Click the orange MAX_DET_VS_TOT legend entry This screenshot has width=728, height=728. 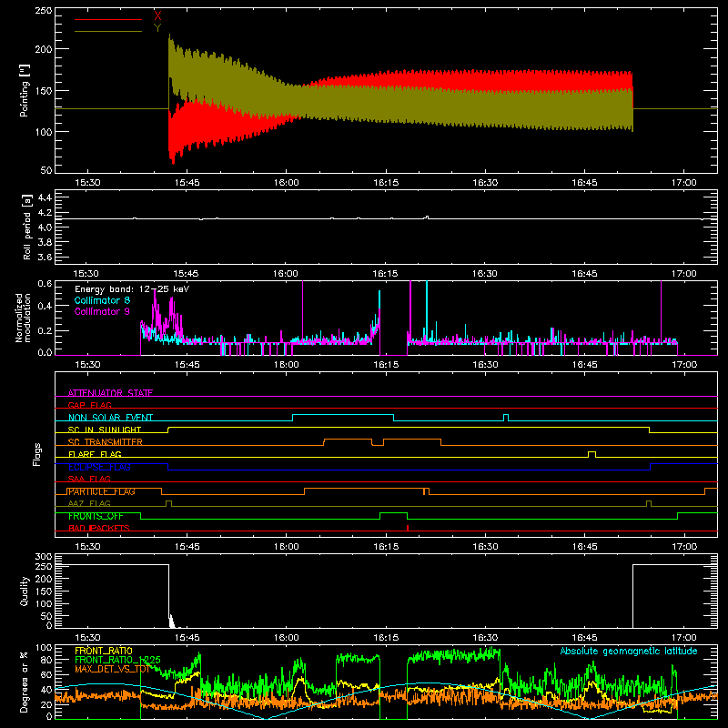point(112,669)
